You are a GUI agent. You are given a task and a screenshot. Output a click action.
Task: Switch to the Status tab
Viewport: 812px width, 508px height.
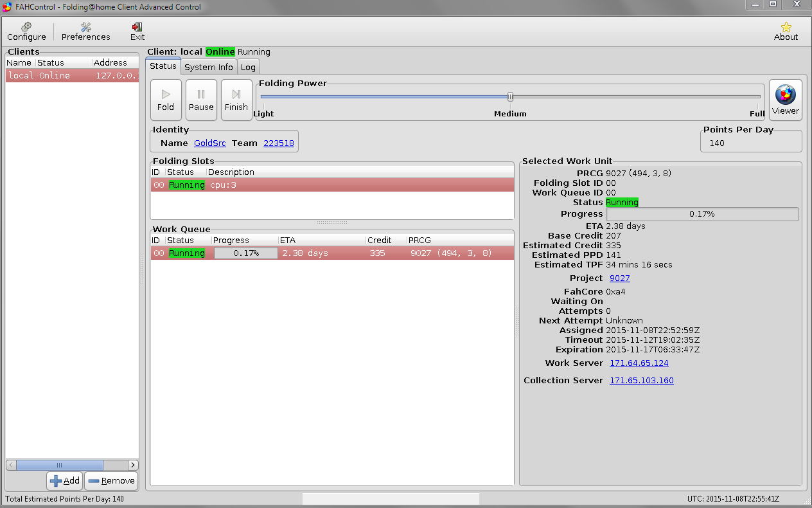click(163, 66)
